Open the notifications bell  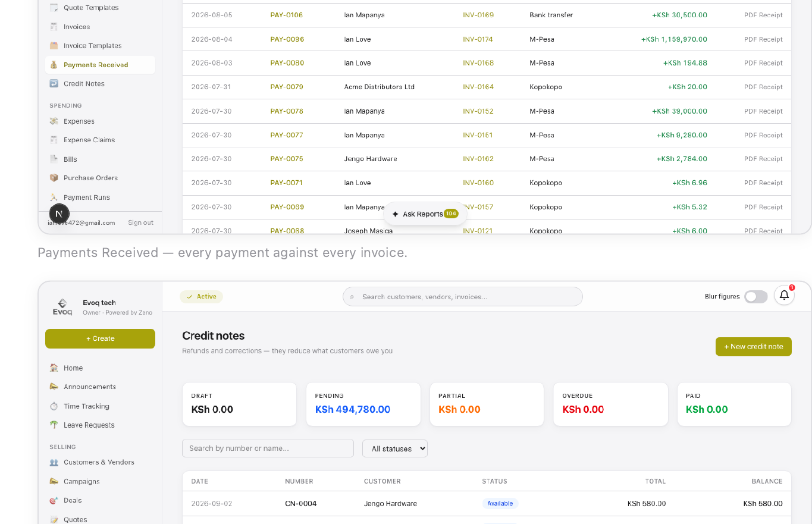click(x=784, y=295)
